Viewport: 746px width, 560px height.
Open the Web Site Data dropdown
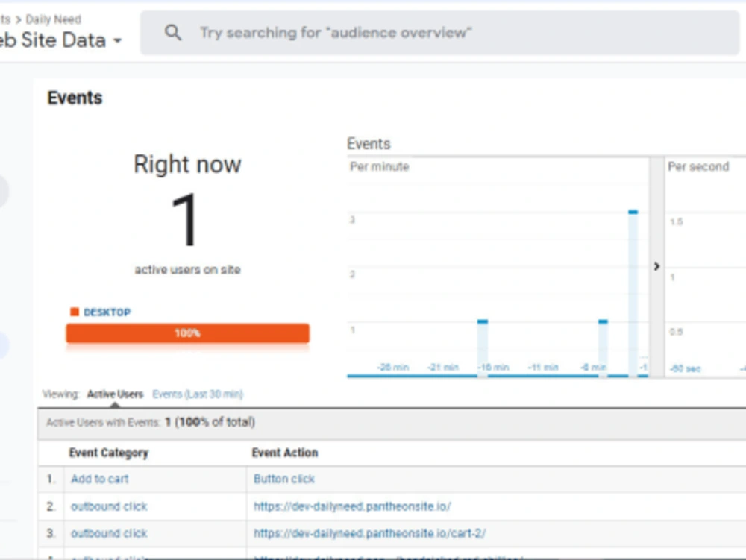(60, 40)
